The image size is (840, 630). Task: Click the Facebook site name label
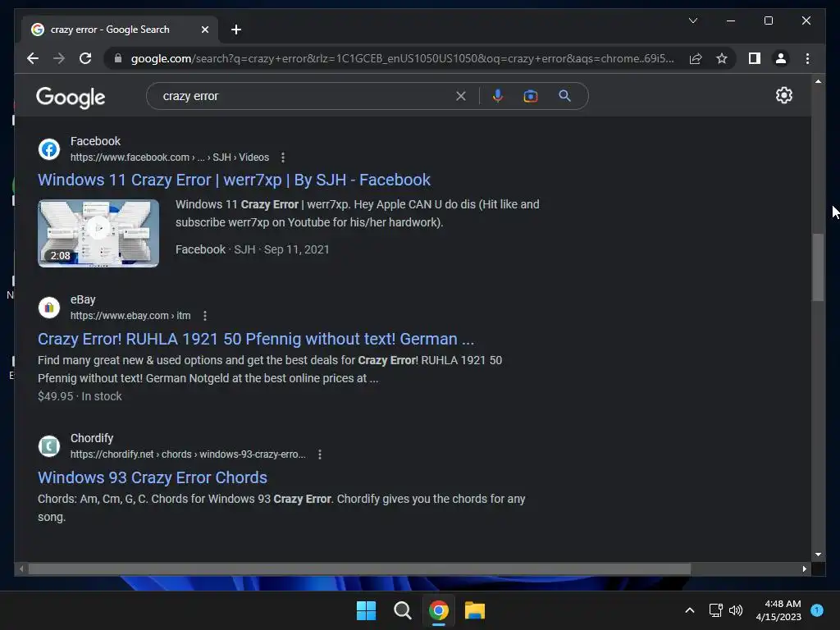(95, 141)
